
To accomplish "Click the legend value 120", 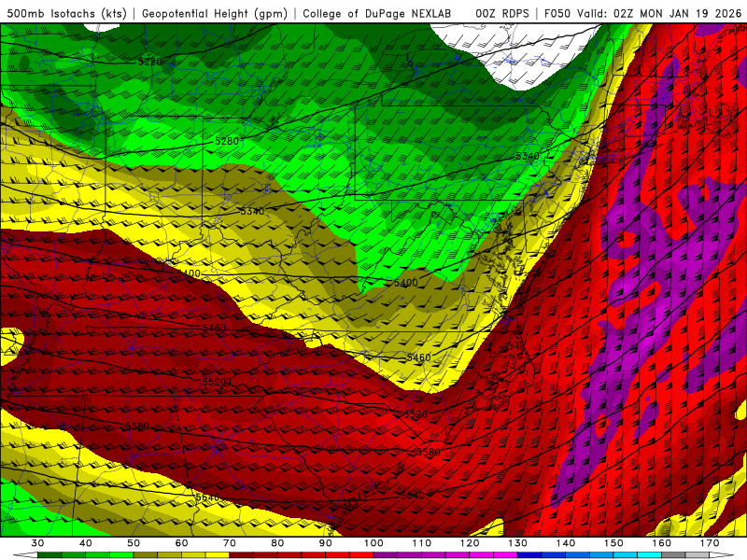I will coord(470,543).
